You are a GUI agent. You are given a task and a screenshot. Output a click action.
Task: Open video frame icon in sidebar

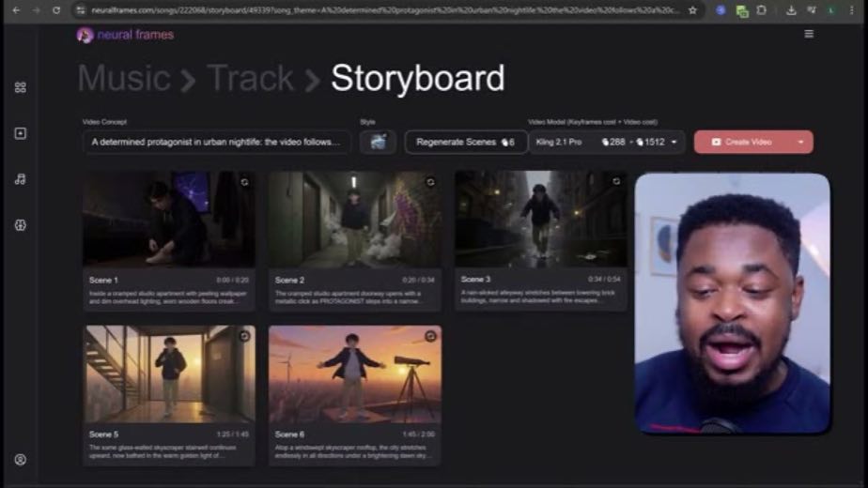point(21,133)
